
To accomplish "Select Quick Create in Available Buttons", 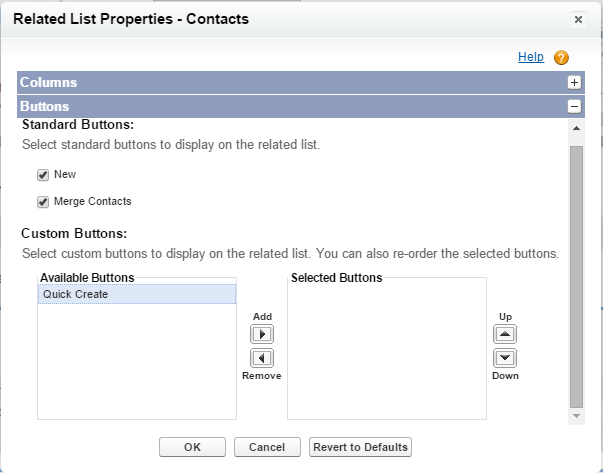I will 136,294.
